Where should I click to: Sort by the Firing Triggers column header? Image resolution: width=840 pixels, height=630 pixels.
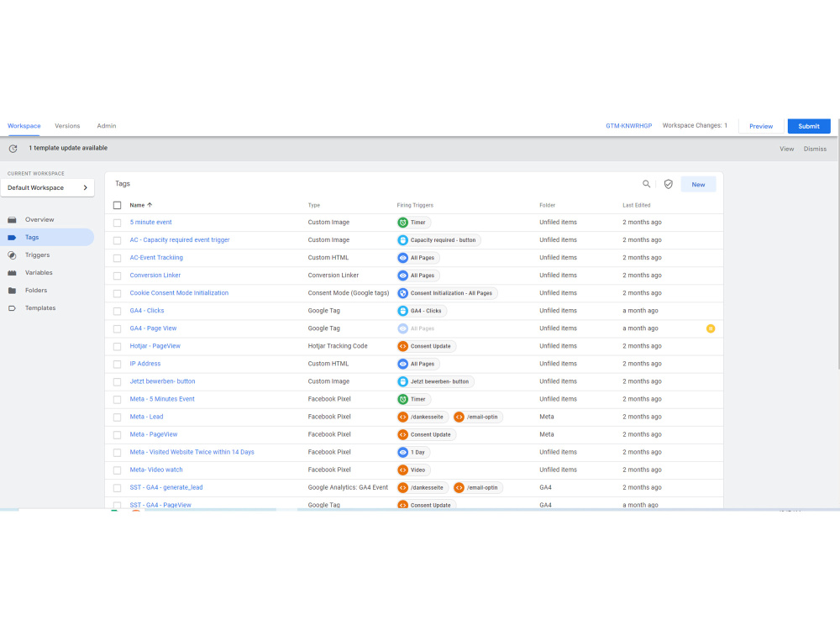click(x=415, y=205)
